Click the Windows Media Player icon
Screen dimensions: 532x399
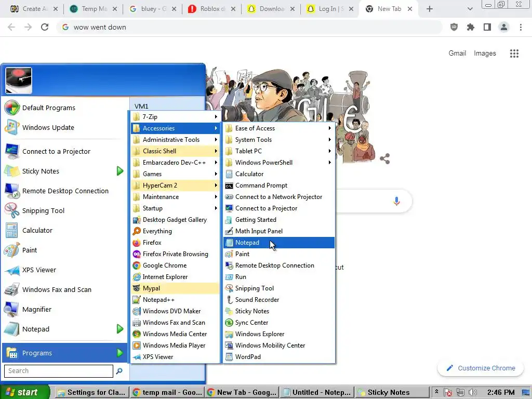click(137, 345)
